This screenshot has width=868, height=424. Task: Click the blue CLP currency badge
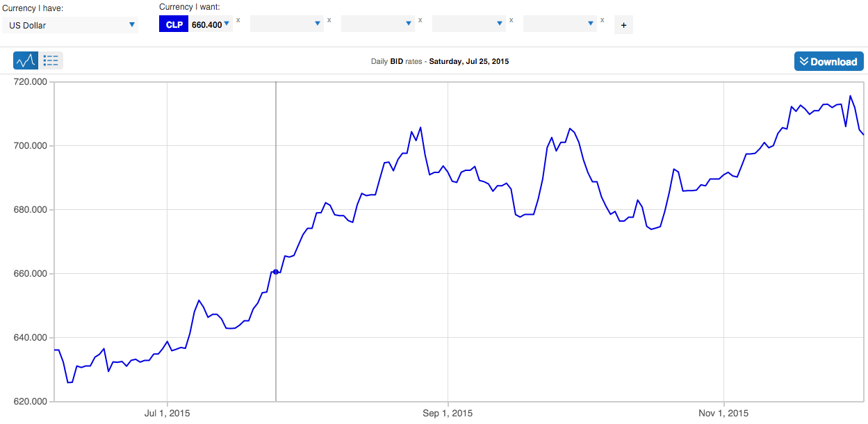click(175, 24)
